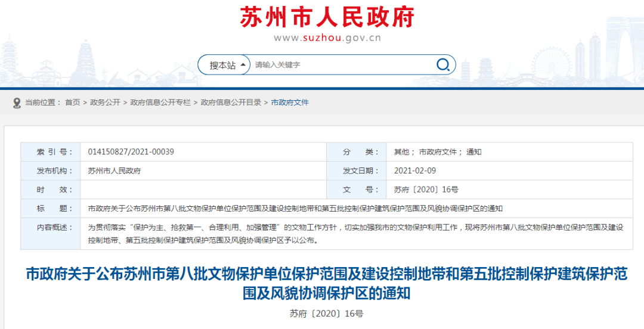Click the 内容概述 label cell
The image size is (644, 329).
(51, 234)
